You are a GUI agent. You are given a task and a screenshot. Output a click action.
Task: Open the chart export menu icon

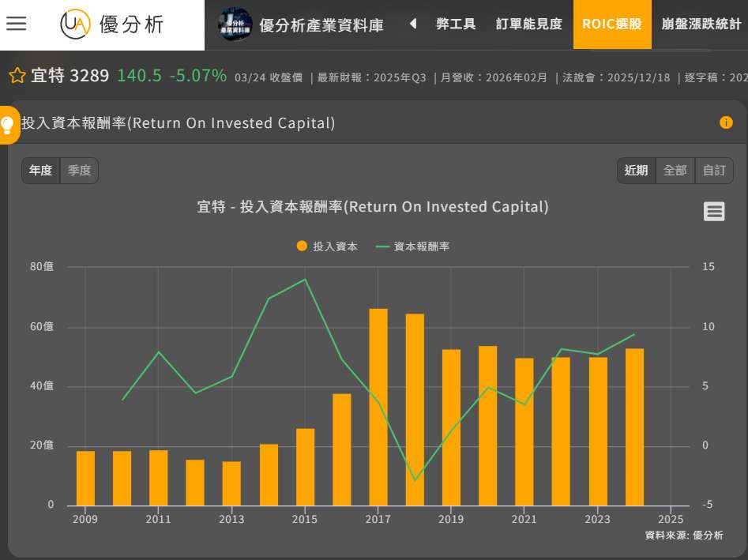[714, 211]
